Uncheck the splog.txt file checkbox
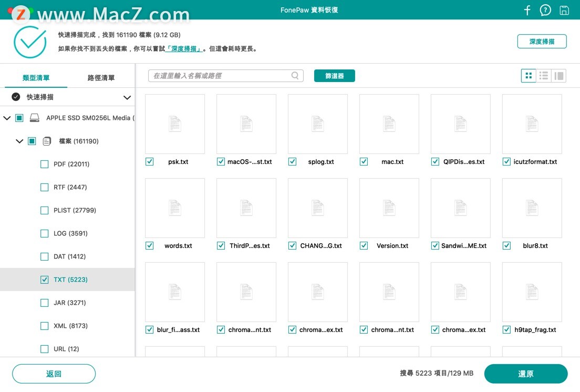This screenshot has height=392, width=580. 292,162
